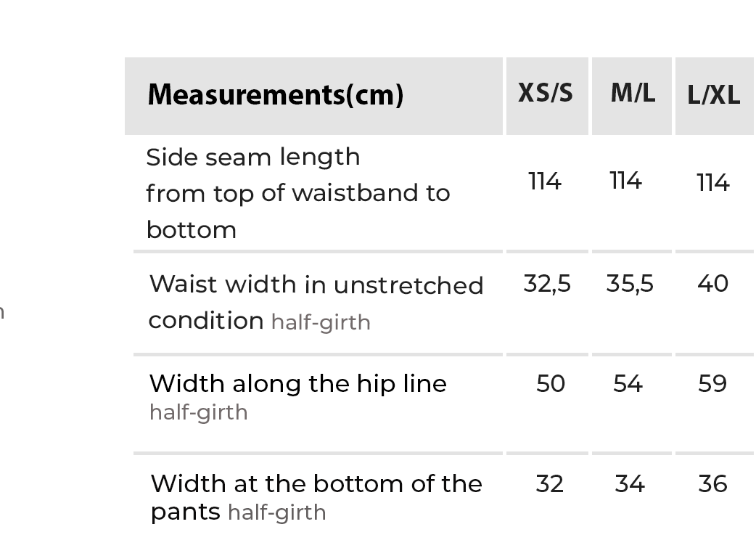Click the pants bottom width value 32
756x548 pixels.
click(549, 483)
